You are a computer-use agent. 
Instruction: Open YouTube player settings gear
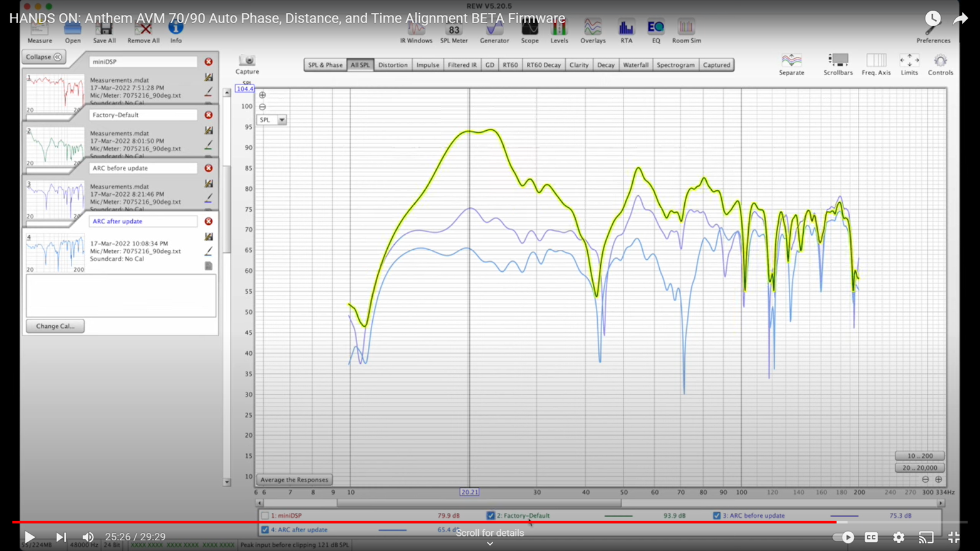899,537
